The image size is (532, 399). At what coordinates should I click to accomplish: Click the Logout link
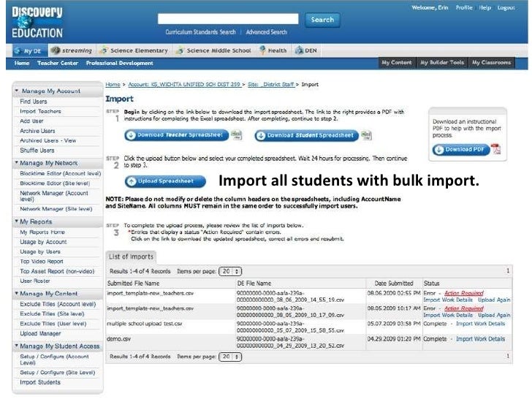tap(506, 7)
